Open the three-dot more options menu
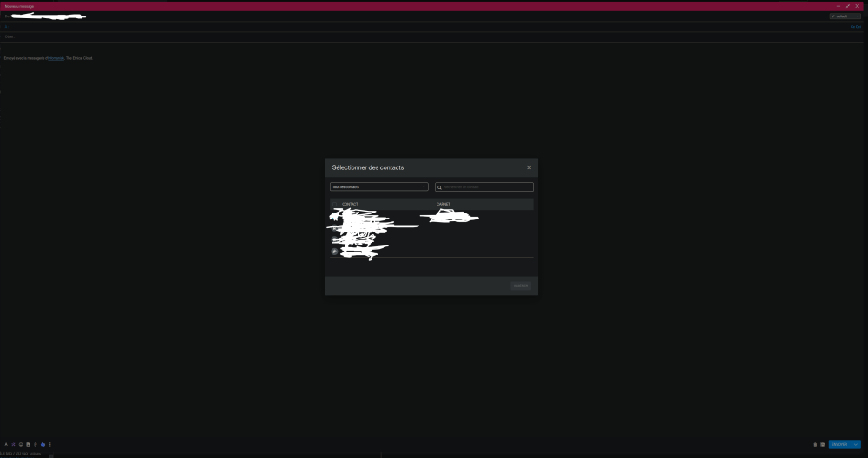 (49, 444)
